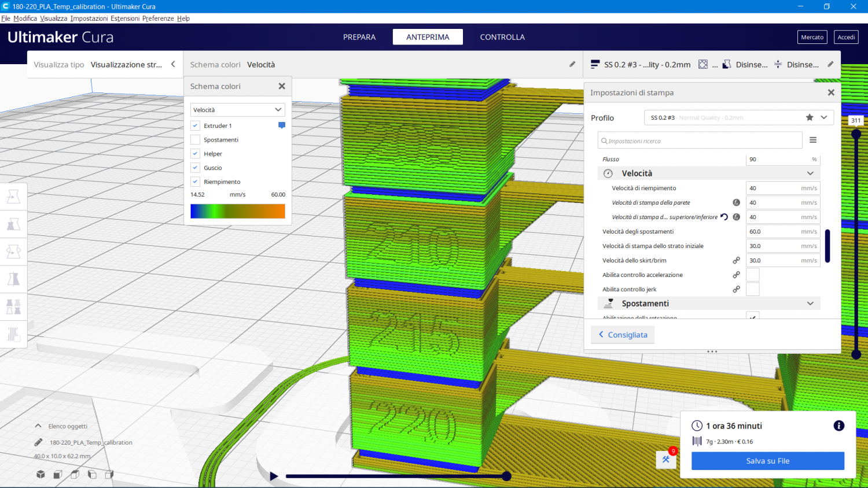Screen dimensions: 868x488
Task: Switch to Consigliata settings mode
Action: pyautogui.click(x=623, y=335)
